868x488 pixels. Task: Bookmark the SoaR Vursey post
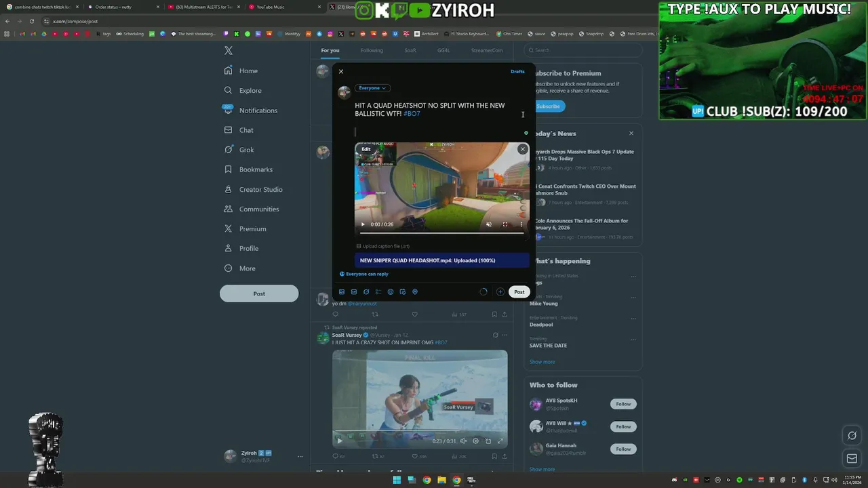(x=494, y=456)
